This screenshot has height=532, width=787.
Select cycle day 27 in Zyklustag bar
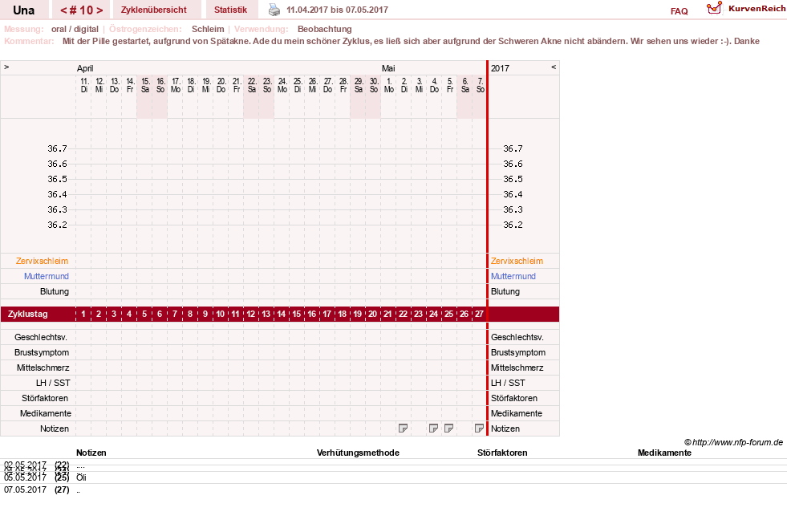479,314
